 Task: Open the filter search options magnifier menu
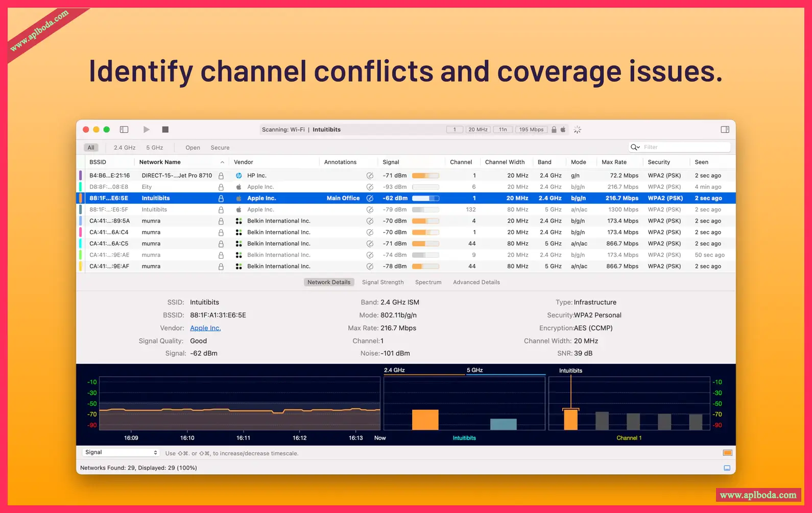[635, 147]
